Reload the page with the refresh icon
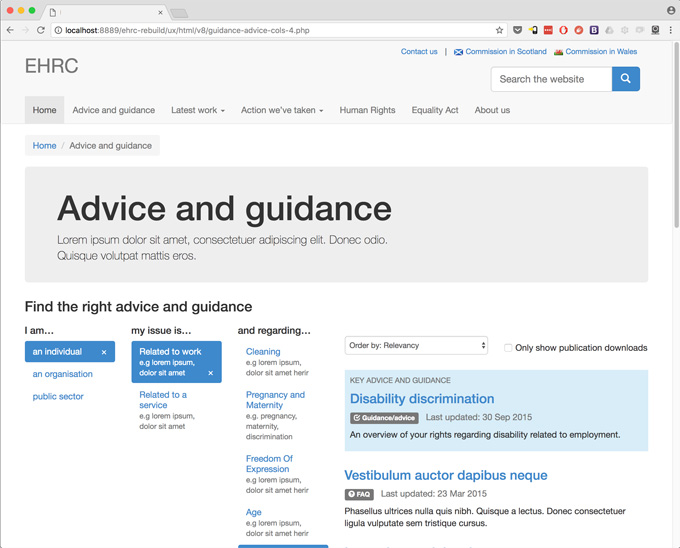 click(x=40, y=30)
